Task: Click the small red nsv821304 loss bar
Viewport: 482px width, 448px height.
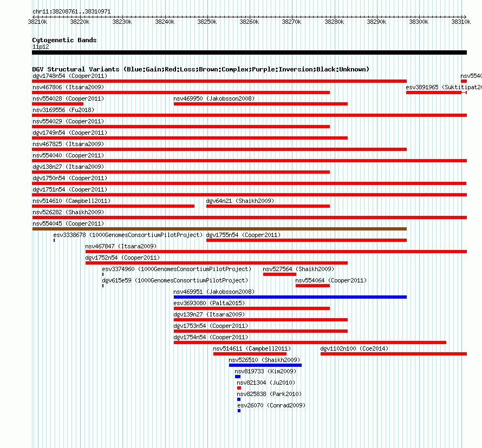Action: point(239,388)
